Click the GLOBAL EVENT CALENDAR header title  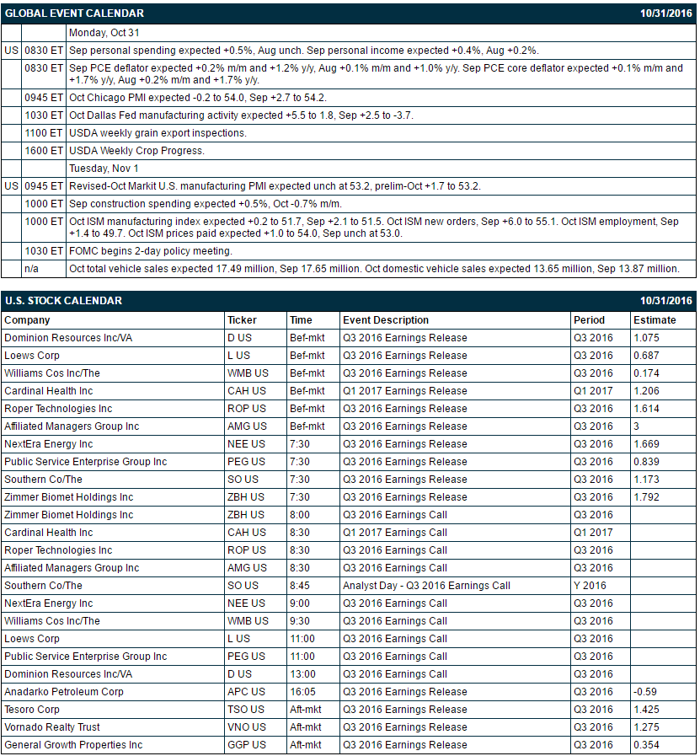74,13
